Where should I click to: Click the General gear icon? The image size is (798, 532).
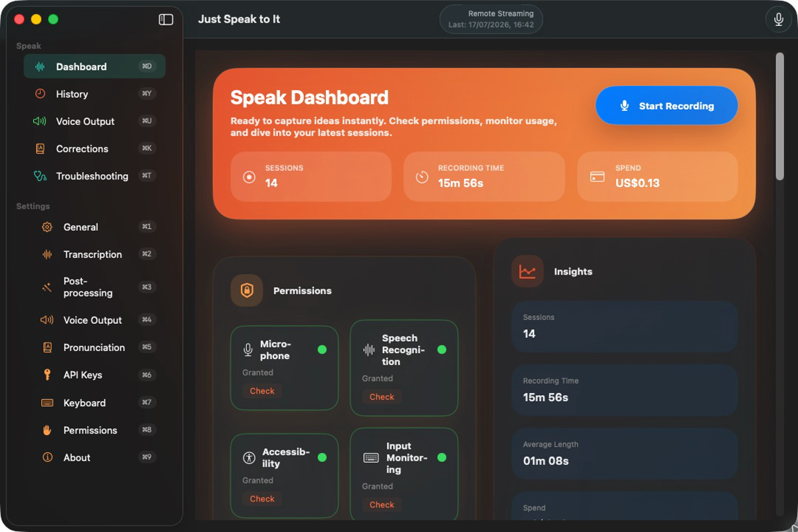pos(47,227)
